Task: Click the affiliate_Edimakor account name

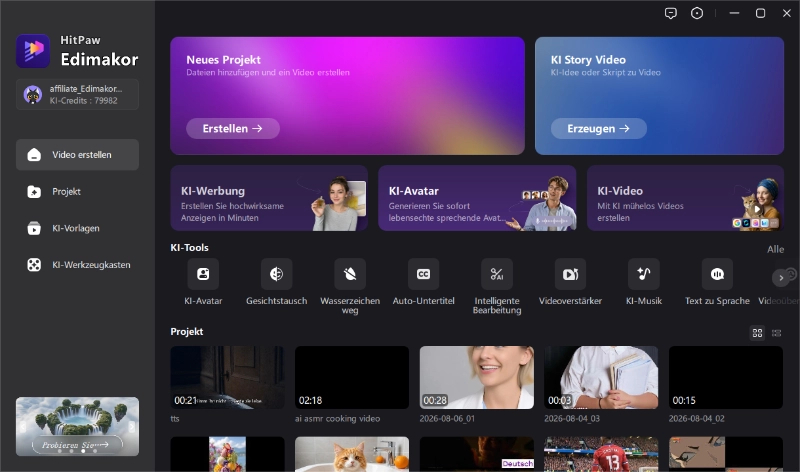Action: tap(86, 89)
